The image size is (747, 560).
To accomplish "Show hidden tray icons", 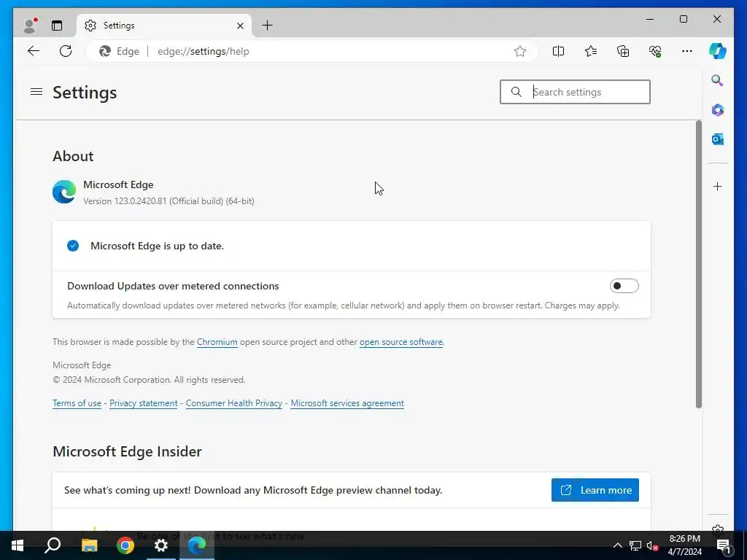I will tap(617, 545).
